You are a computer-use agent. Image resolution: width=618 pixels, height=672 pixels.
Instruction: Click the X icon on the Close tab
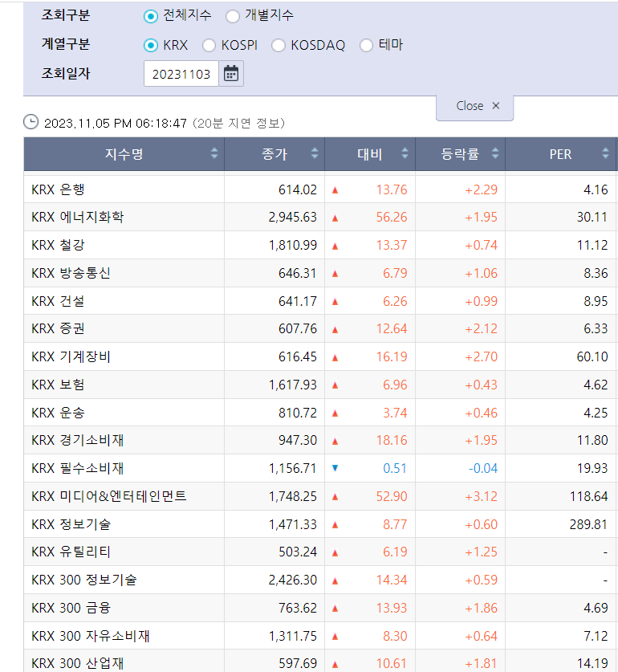click(x=496, y=105)
